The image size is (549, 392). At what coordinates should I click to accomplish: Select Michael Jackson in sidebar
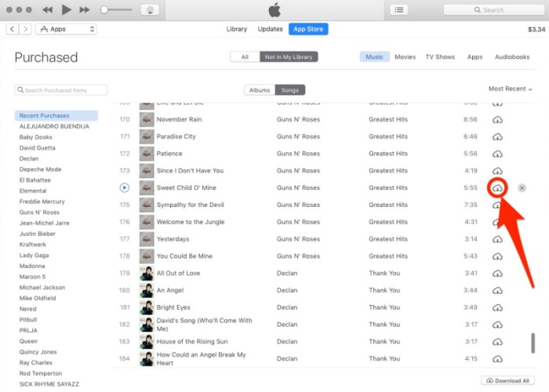tap(42, 288)
